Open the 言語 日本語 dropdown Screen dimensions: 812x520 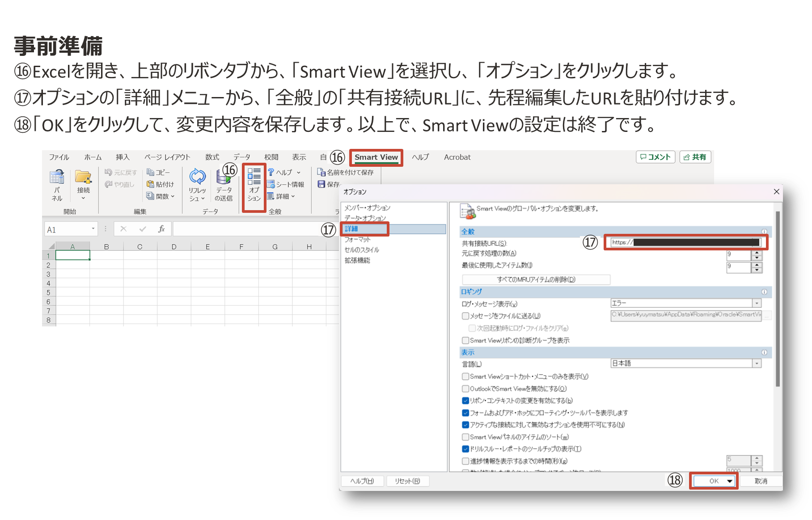coord(757,364)
